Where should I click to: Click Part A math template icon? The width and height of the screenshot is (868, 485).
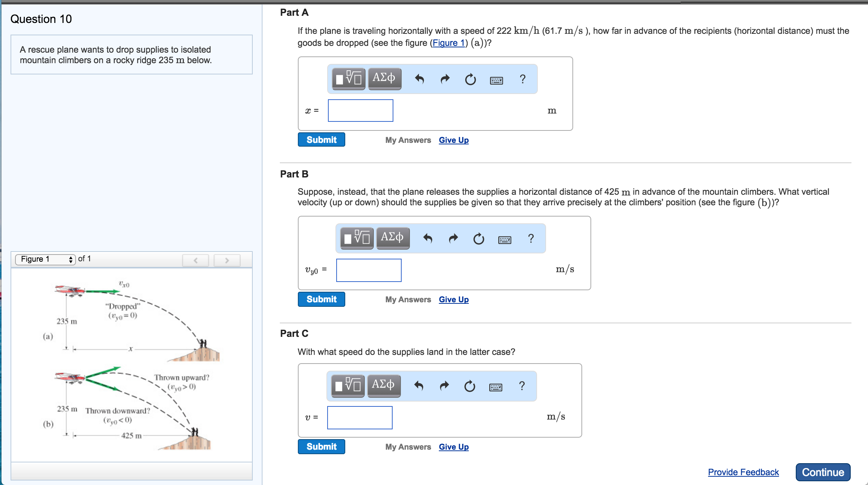tap(349, 79)
